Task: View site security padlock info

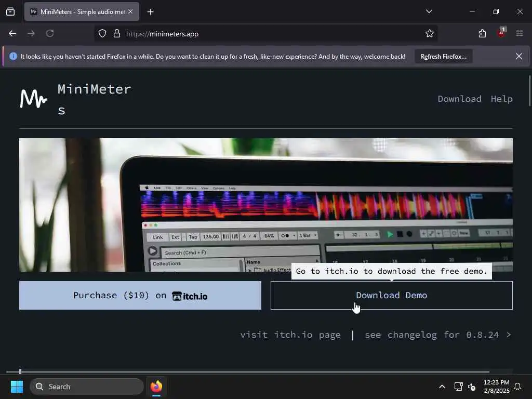Action: (x=117, y=34)
